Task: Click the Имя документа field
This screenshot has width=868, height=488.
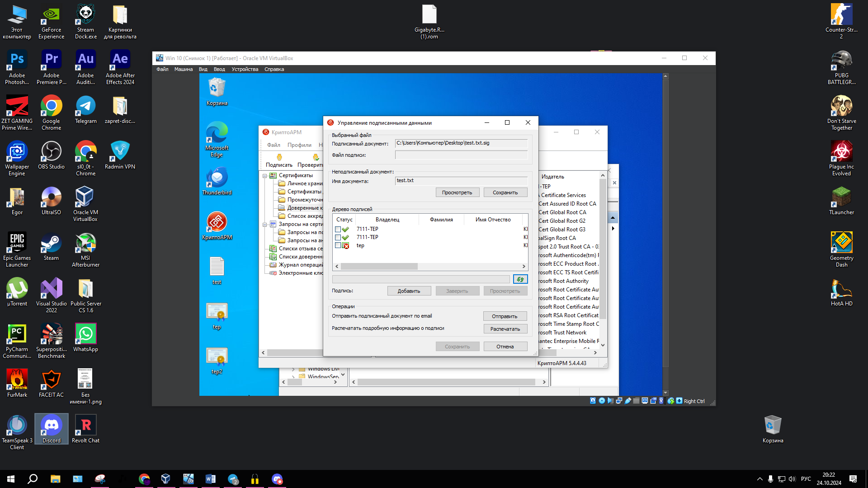Action: coord(461,181)
